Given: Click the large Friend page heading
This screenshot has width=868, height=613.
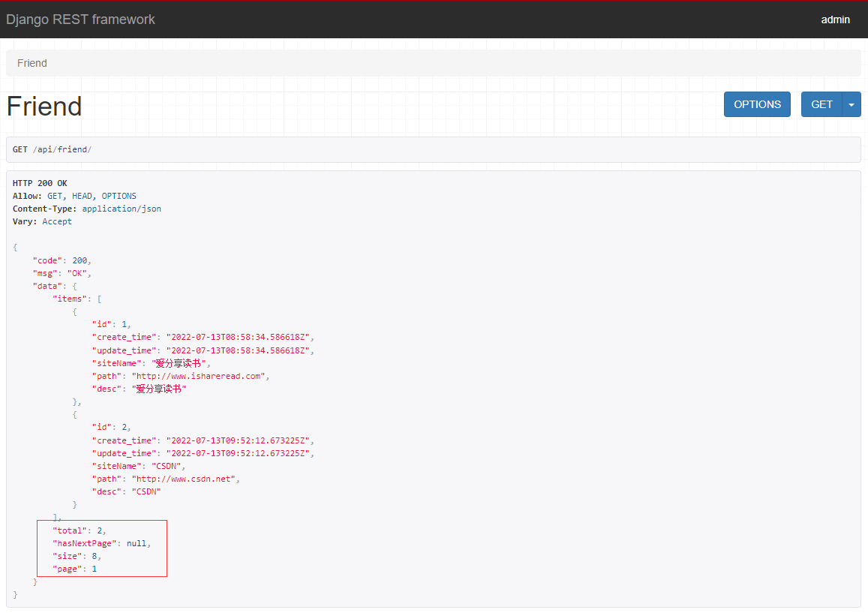Looking at the screenshot, I should (44, 107).
